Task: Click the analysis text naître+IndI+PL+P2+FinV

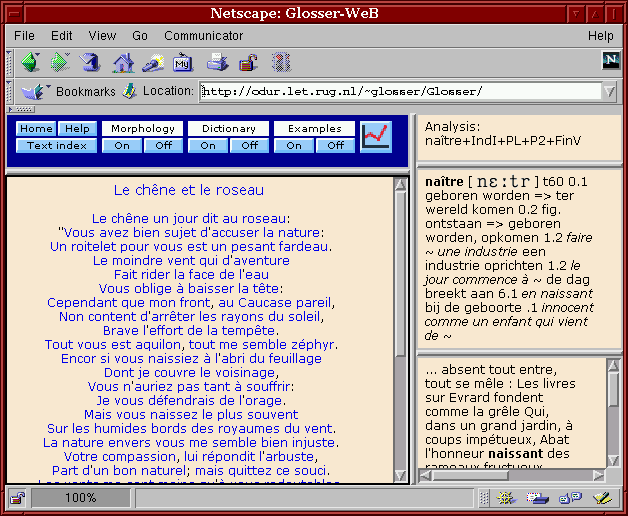Action: pyautogui.click(x=503, y=141)
